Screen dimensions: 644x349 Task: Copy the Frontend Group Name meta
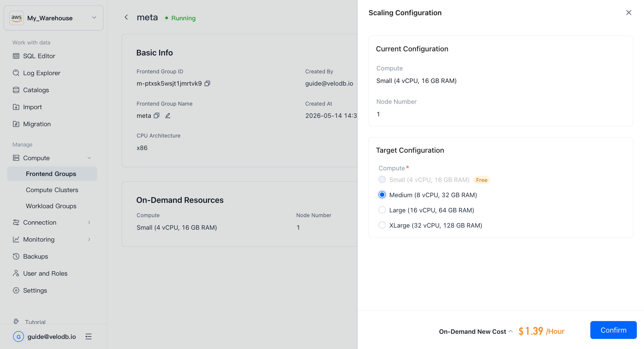point(157,116)
